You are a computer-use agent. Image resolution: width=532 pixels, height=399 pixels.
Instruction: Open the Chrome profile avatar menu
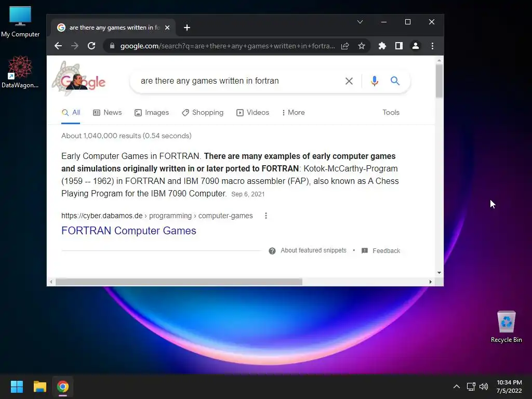pyautogui.click(x=416, y=46)
